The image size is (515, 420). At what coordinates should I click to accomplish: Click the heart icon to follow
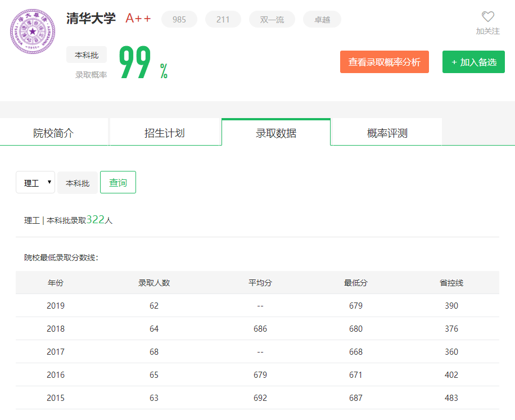(x=488, y=16)
